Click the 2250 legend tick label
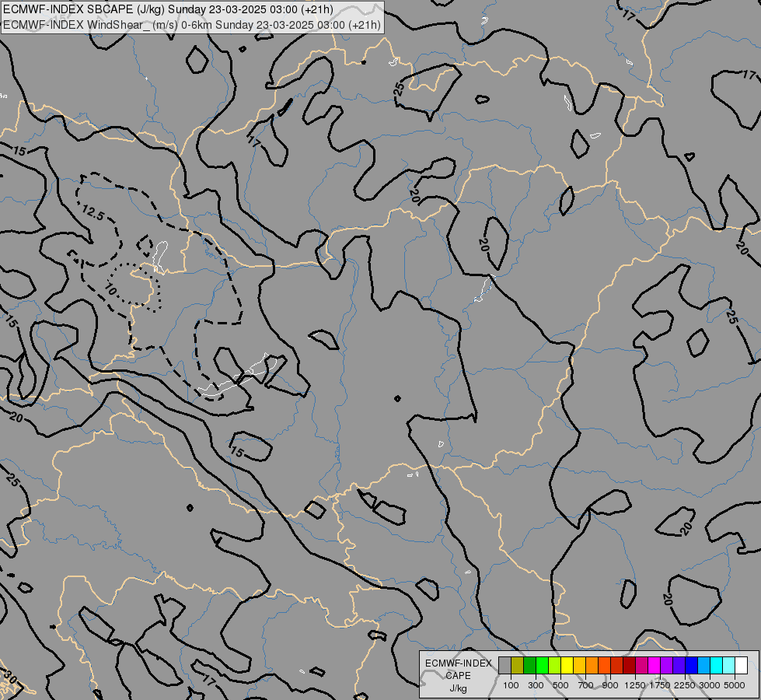 [685, 685]
